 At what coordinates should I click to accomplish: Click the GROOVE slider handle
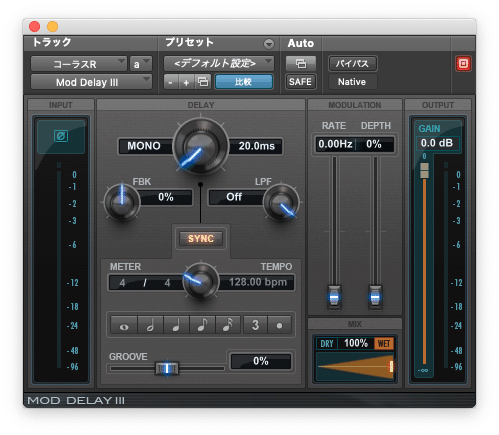coord(167,368)
